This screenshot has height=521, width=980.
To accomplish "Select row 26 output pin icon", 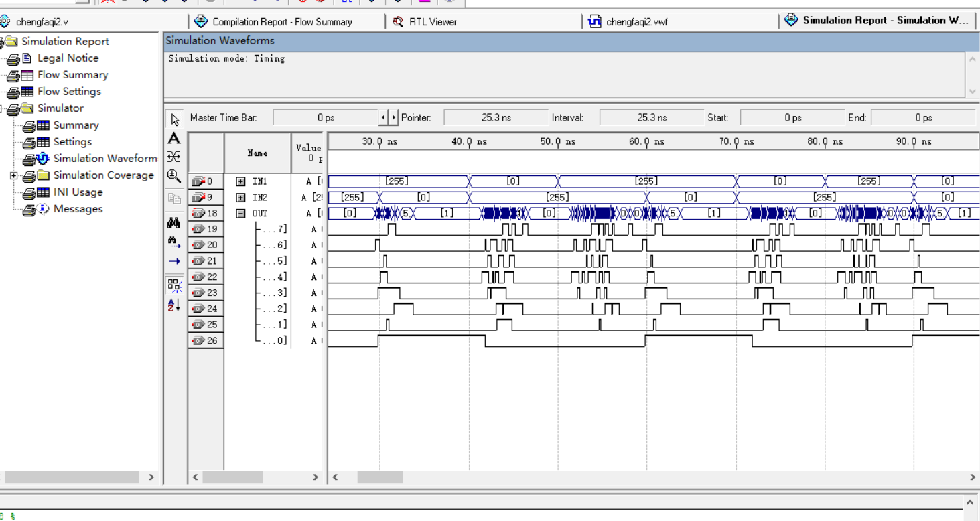I will tap(198, 341).
